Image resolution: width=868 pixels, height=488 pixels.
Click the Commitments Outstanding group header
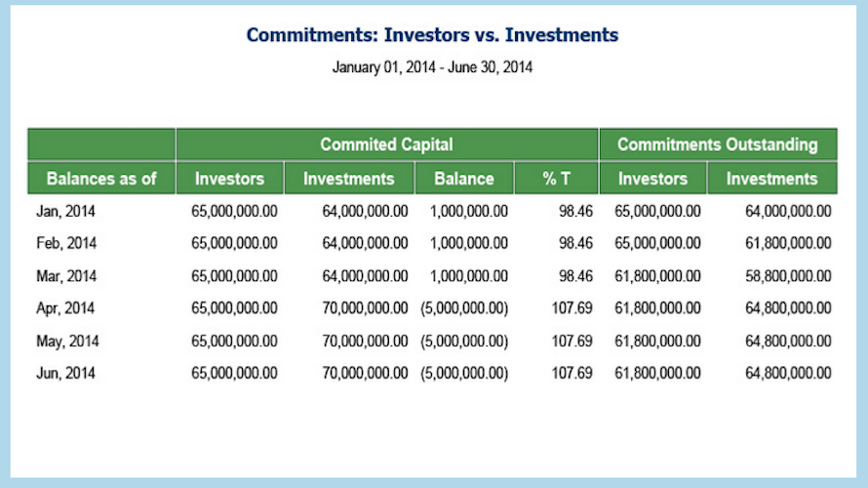(x=718, y=144)
